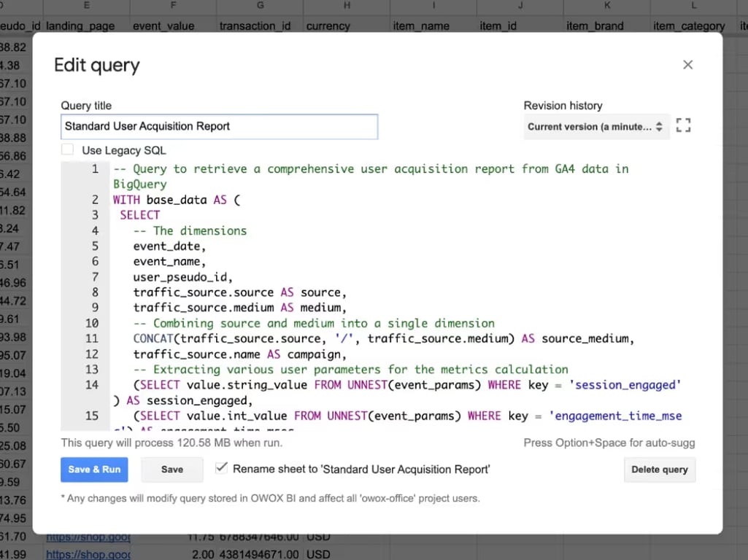
Task: Click the SELECT keyword on line 3
Action: (140, 215)
